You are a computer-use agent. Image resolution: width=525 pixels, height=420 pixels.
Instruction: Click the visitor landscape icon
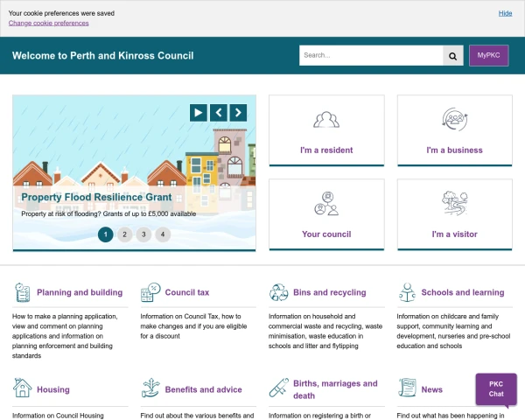coord(455,203)
